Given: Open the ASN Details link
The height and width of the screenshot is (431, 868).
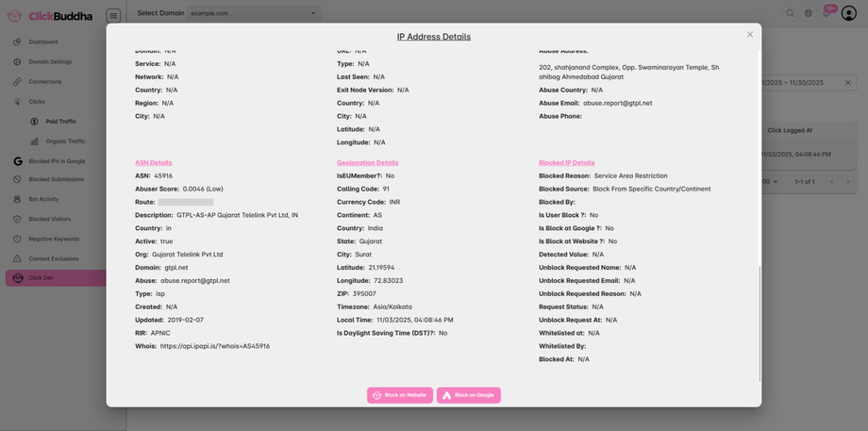Looking at the screenshot, I should tap(154, 162).
